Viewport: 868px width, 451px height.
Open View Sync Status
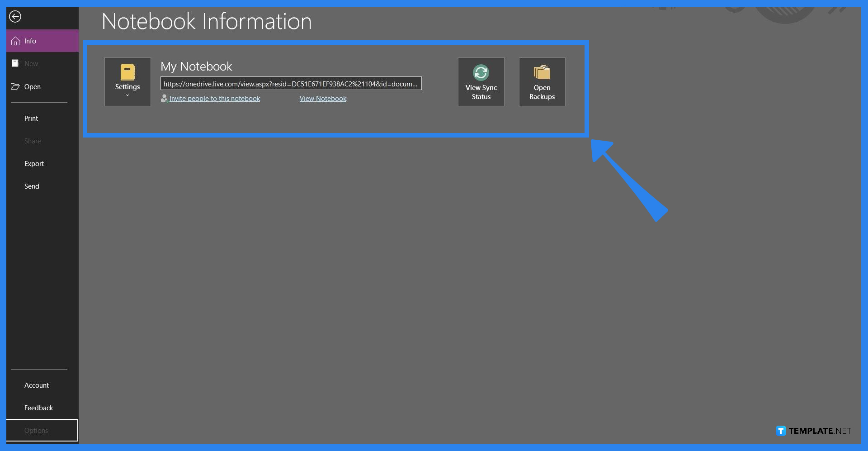click(x=481, y=82)
